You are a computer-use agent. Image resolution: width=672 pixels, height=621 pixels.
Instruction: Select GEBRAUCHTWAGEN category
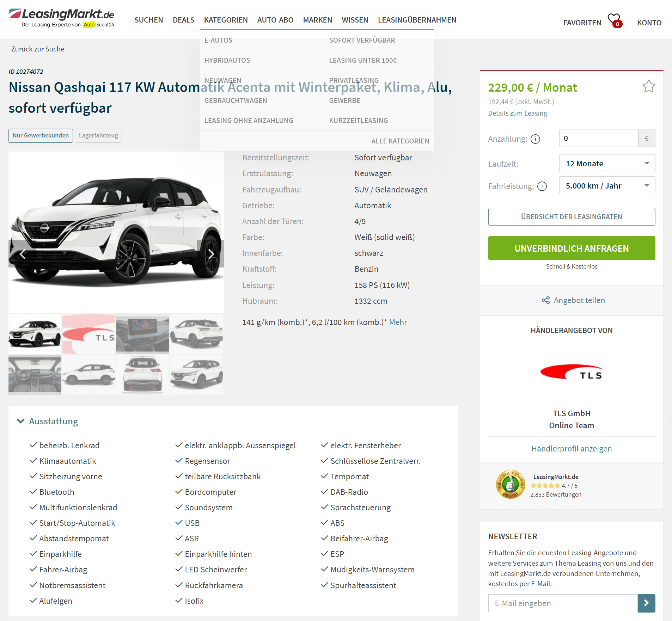236,100
